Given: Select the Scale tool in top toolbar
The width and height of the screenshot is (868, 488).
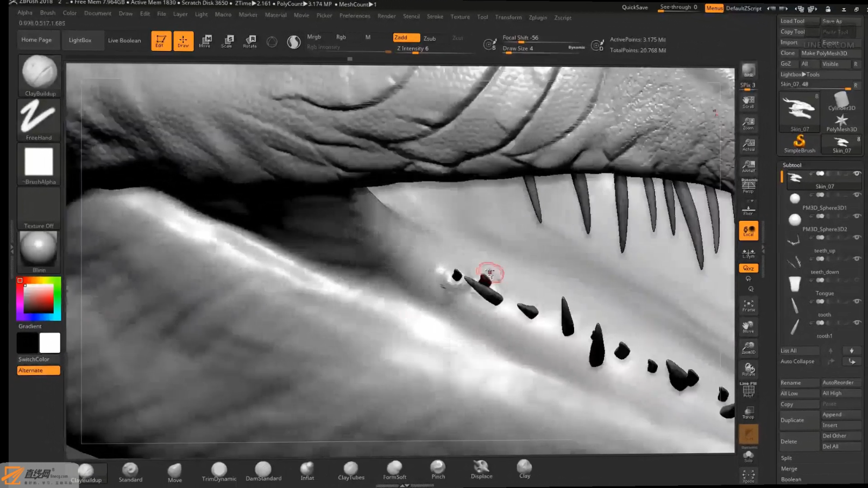Looking at the screenshot, I should tap(227, 41).
